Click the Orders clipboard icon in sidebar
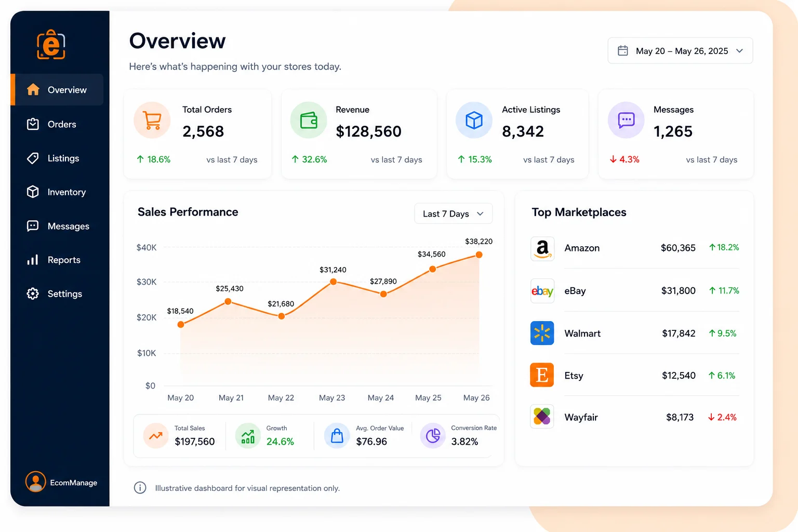 point(33,124)
